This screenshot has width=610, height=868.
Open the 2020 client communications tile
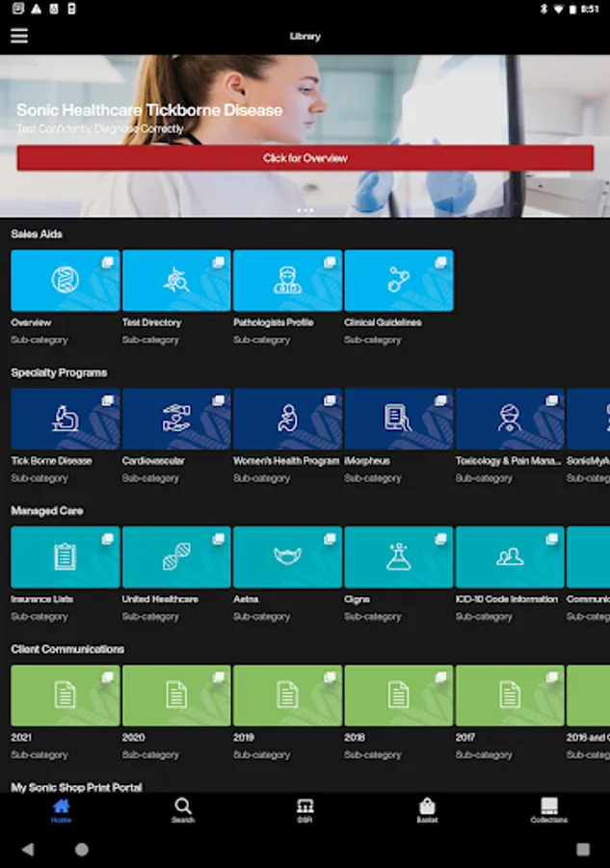[x=176, y=695]
